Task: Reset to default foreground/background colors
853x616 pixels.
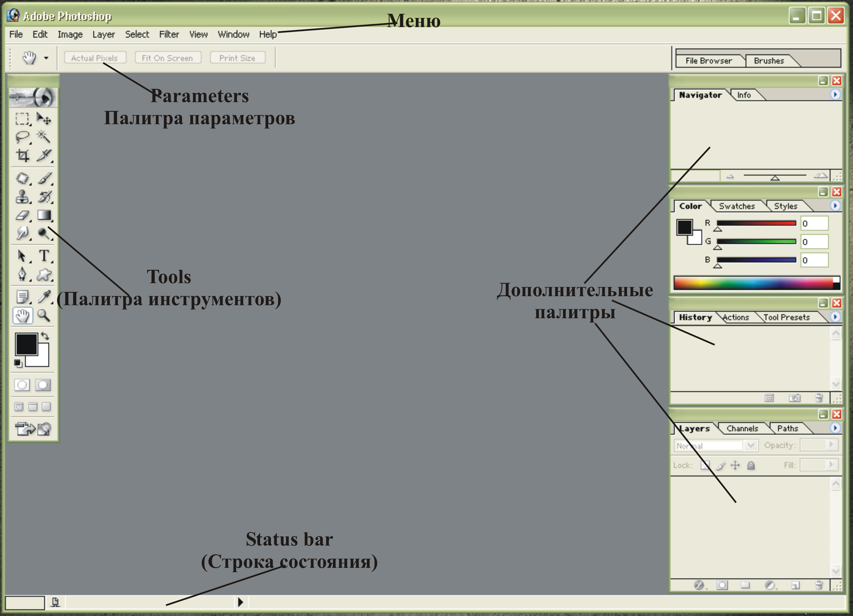Action: point(18,363)
